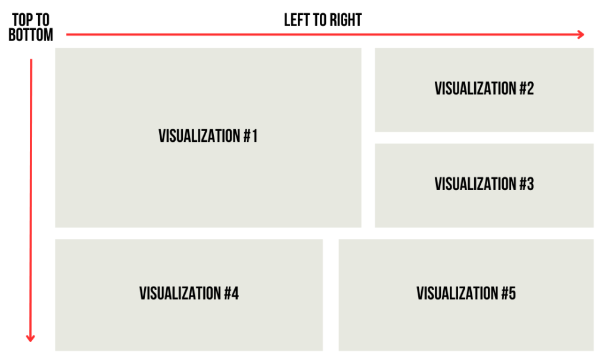Click the 'VISUALIZATION #5' text label
Viewport: 610px width, 364px height.
(x=466, y=294)
